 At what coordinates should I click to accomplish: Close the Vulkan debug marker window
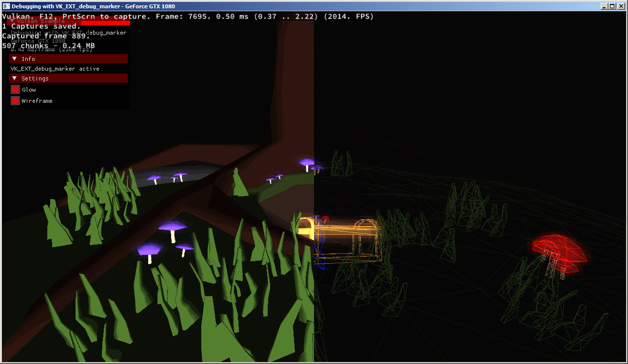[x=621, y=6]
